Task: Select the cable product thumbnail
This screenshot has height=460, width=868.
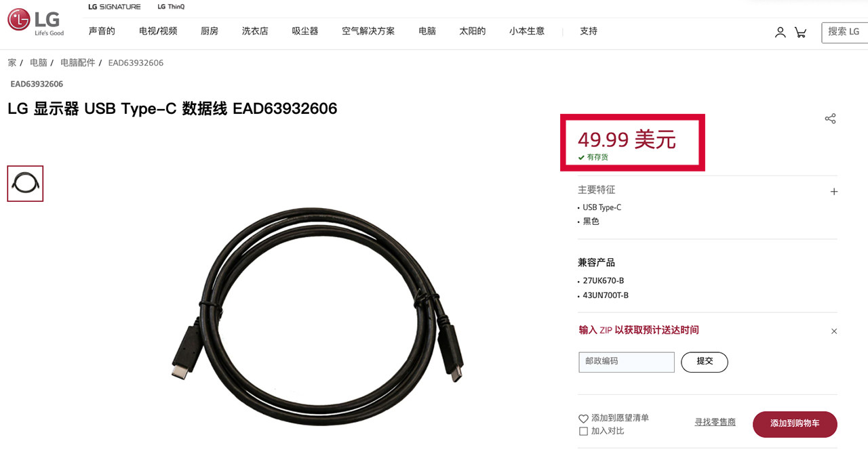Action: coord(25,184)
